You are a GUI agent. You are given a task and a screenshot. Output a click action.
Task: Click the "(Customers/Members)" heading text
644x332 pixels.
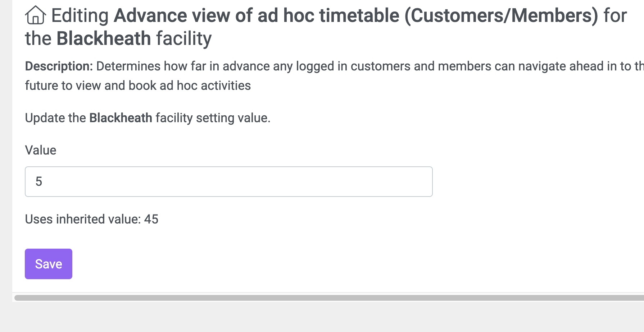pos(501,16)
